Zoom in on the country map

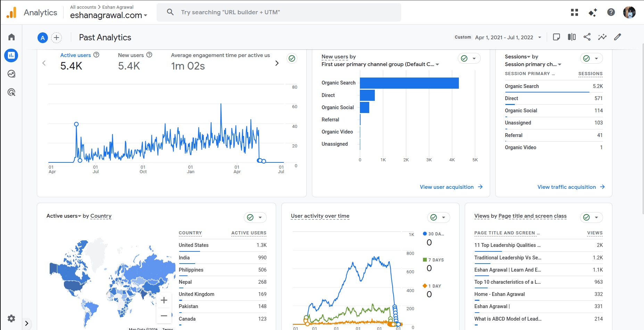(x=164, y=300)
